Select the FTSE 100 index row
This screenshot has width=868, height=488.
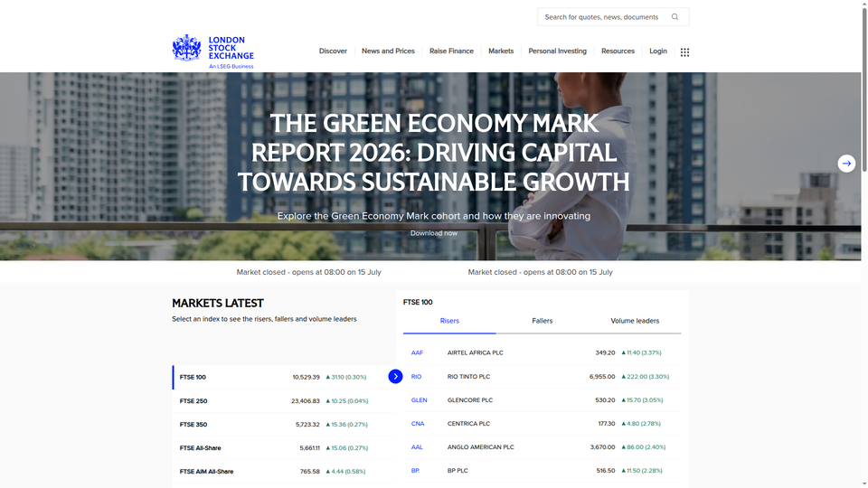tap(283, 377)
